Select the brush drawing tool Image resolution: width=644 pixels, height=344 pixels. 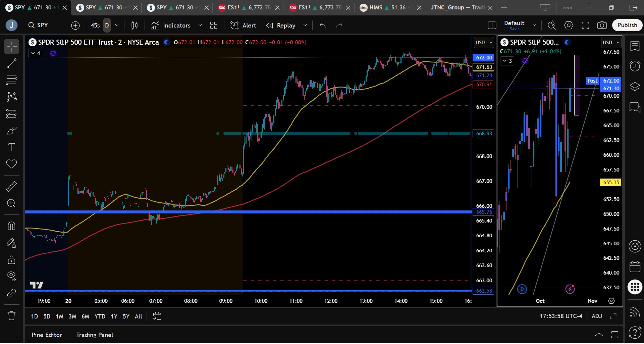coord(11,131)
